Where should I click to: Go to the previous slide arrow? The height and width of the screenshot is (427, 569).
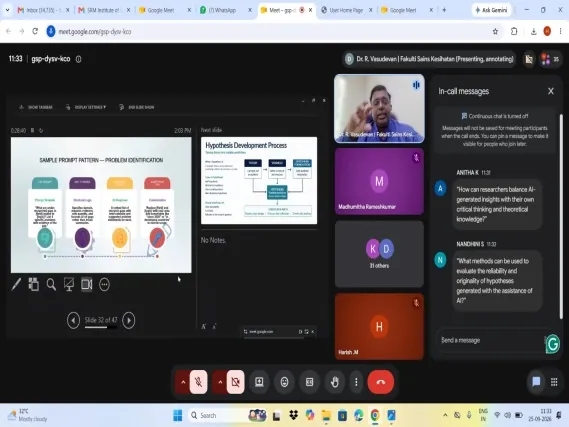73,320
